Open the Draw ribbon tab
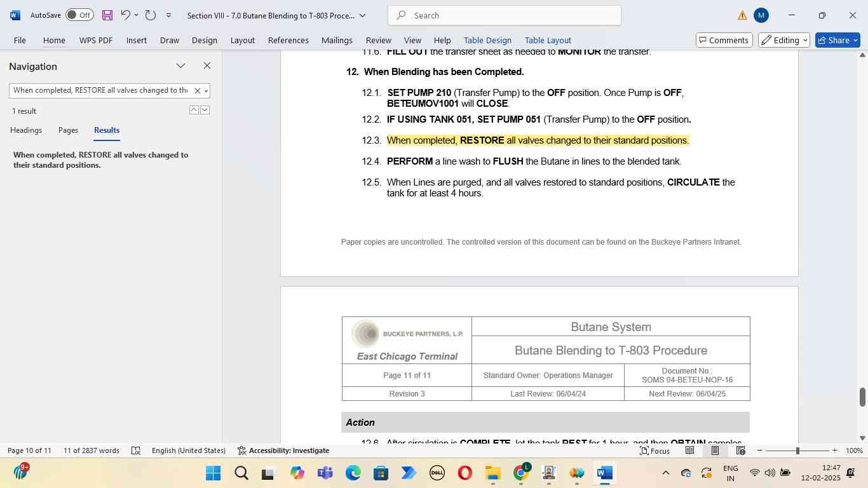Screen dimensions: 868x488 [169, 40]
